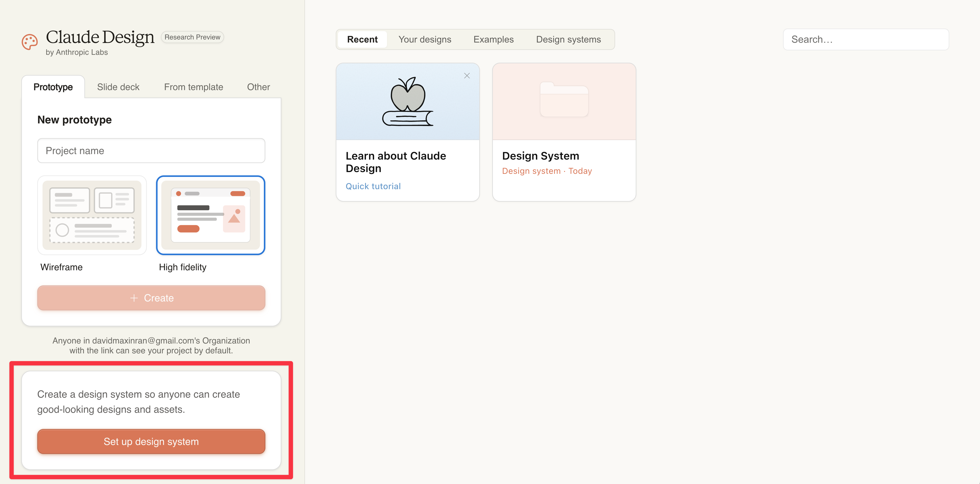Screen dimensions: 980x484
Task: Open the Other tab
Action: tap(258, 87)
